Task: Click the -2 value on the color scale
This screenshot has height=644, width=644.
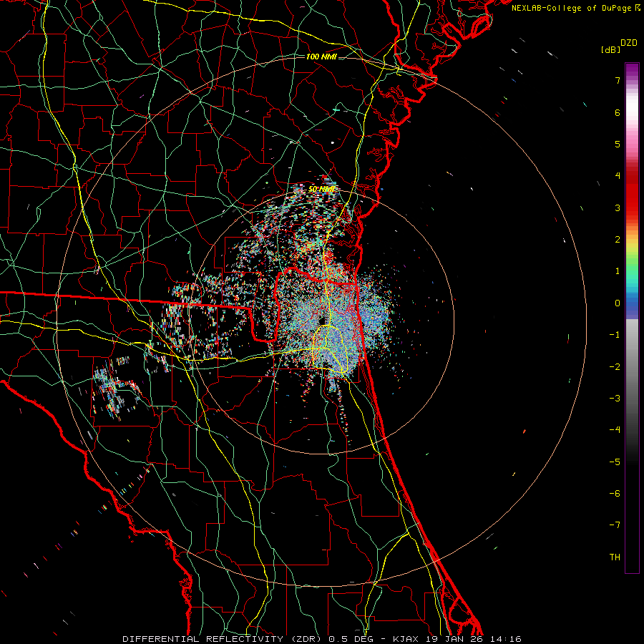Action: (x=615, y=367)
